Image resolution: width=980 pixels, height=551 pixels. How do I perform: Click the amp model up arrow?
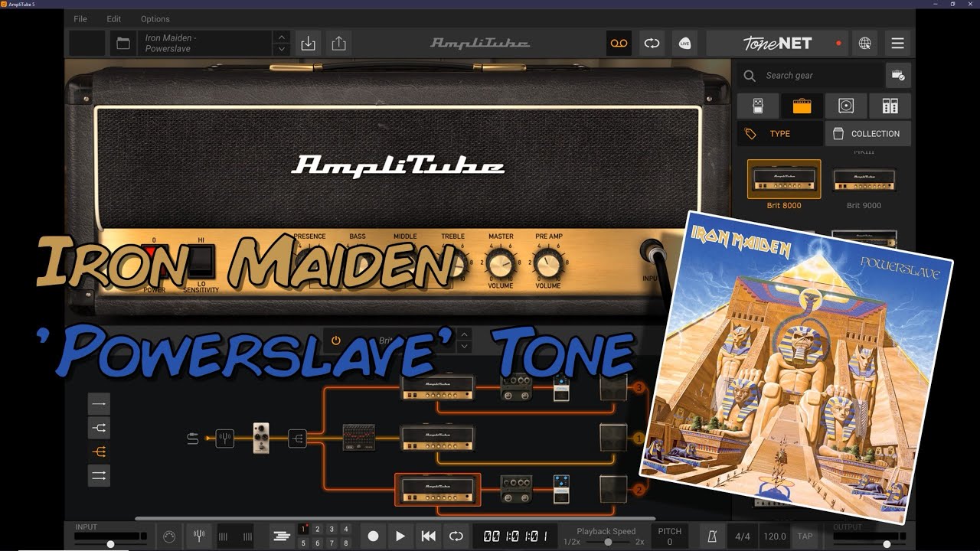pos(463,334)
